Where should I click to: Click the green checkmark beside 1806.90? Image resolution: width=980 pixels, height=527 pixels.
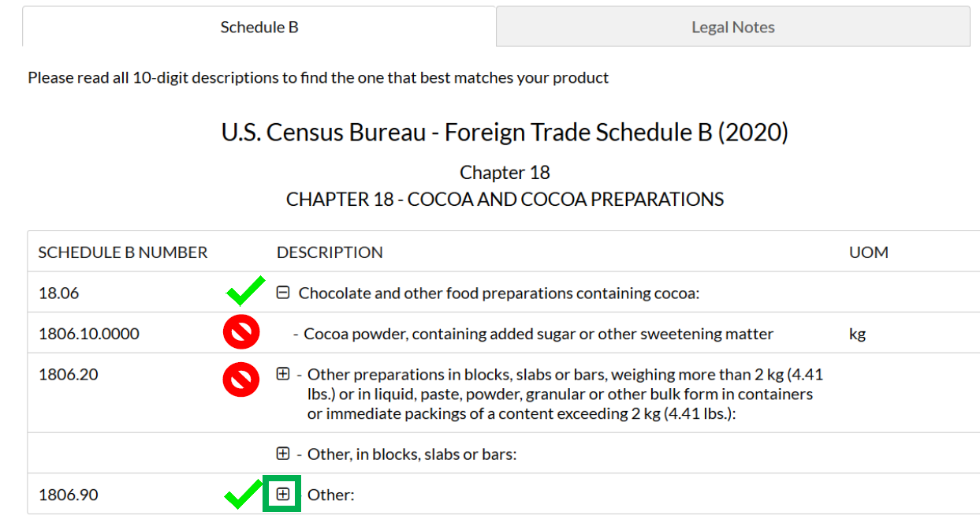click(x=243, y=495)
